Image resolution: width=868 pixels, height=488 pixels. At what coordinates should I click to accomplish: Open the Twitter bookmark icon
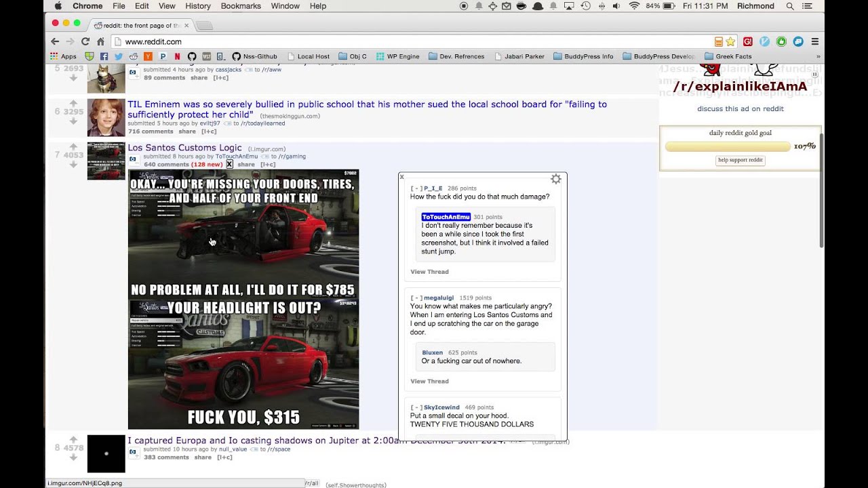click(x=119, y=56)
